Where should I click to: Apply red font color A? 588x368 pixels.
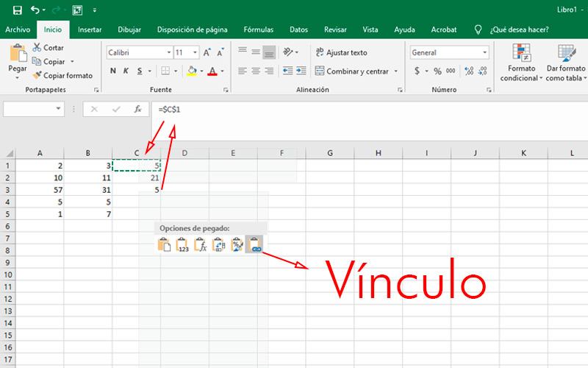(212, 71)
